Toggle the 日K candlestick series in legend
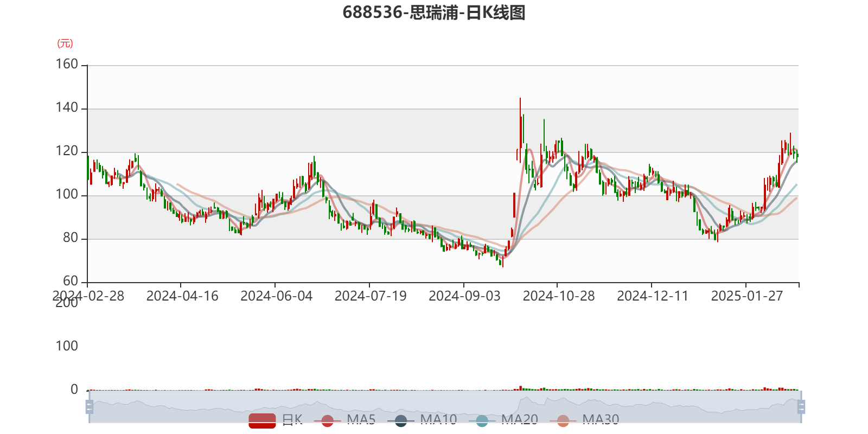Screen dimensions: 868x434 pos(276,420)
